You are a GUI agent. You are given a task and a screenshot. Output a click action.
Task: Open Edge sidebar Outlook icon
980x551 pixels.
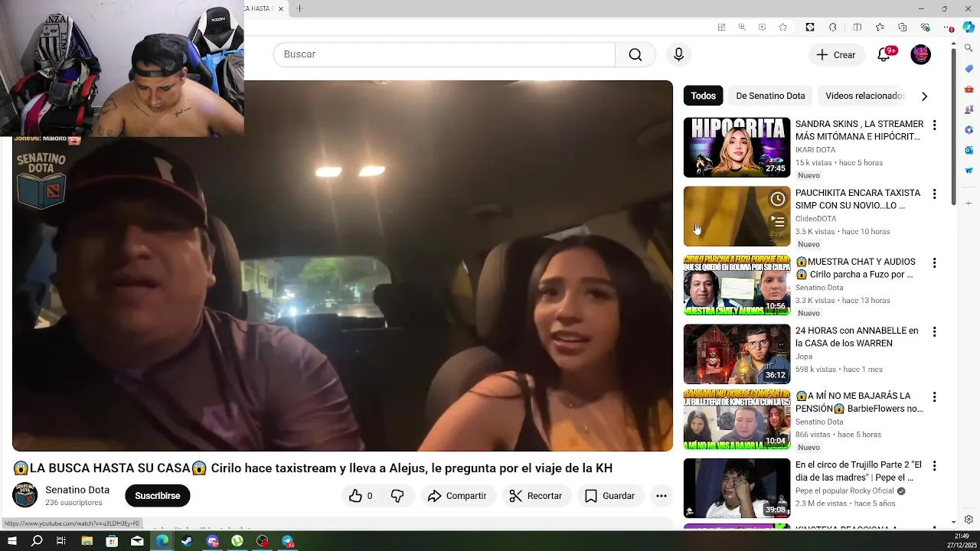pyautogui.click(x=969, y=150)
